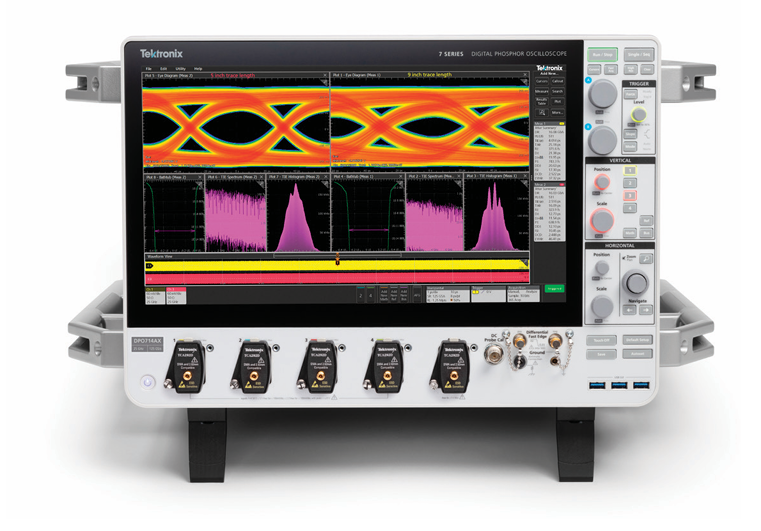The width and height of the screenshot is (761, 531).
Task: Toggle the Run / Stop acquisition button
Action: pyautogui.click(x=603, y=55)
